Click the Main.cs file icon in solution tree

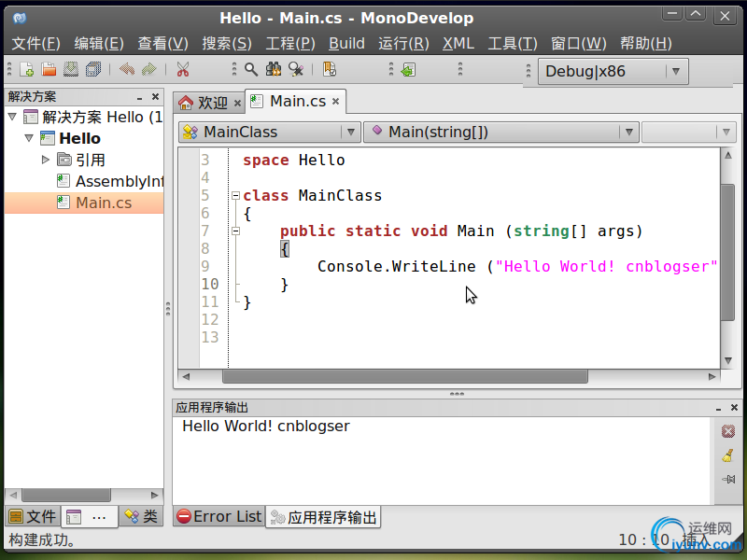coord(63,203)
